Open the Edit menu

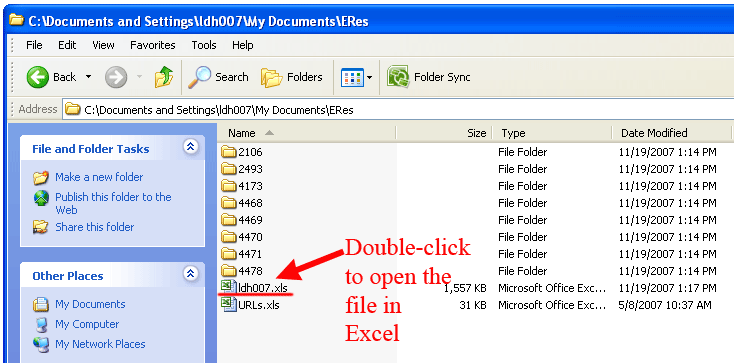pos(67,45)
